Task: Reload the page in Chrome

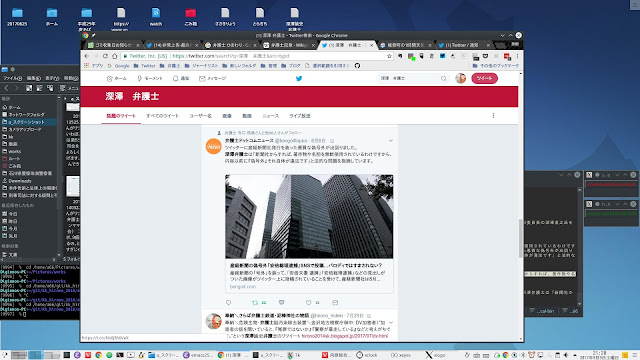Action: coord(105,56)
